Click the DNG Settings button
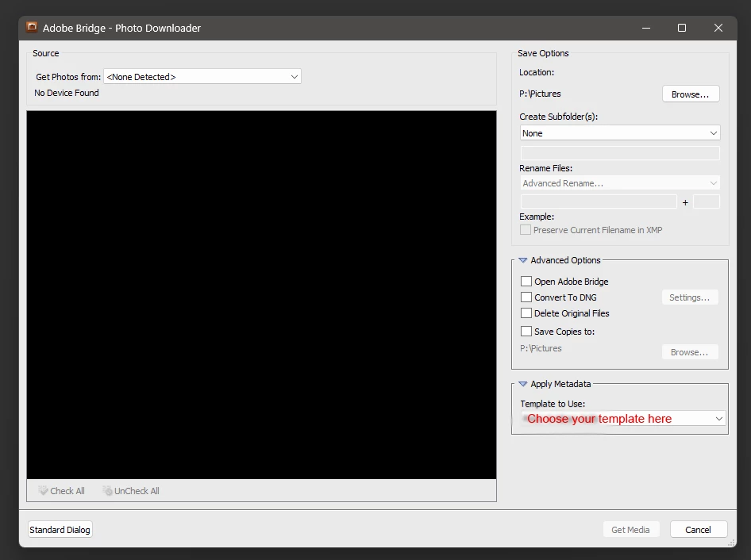The height and width of the screenshot is (560, 751). (690, 297)
